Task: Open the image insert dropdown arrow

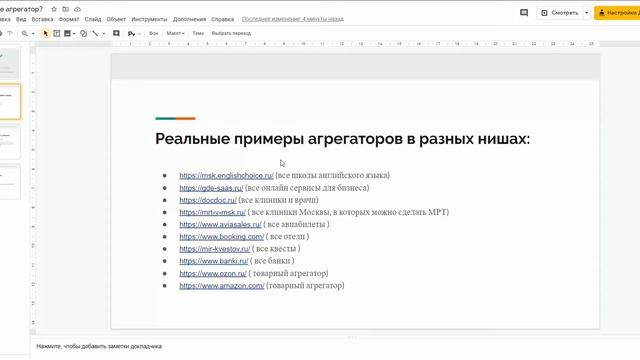Action: [x=74, y=33]
